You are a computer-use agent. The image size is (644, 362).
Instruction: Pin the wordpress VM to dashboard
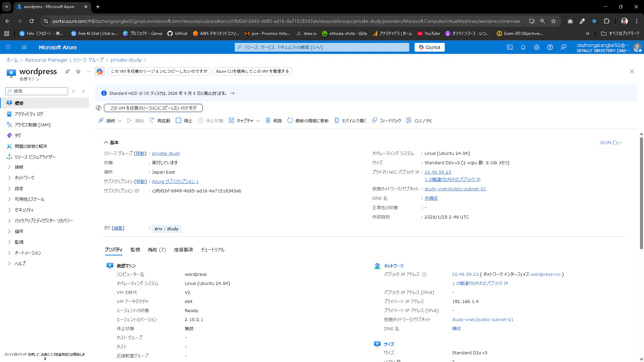pos(67,71)
